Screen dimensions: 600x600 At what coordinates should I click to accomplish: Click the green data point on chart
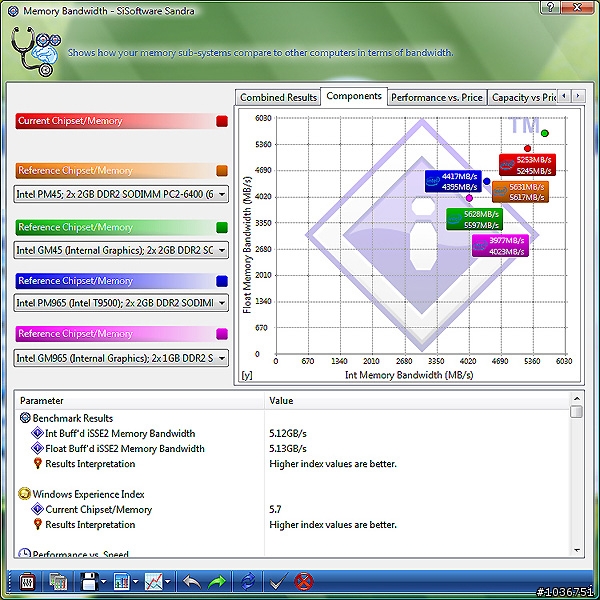click(545, 133)
